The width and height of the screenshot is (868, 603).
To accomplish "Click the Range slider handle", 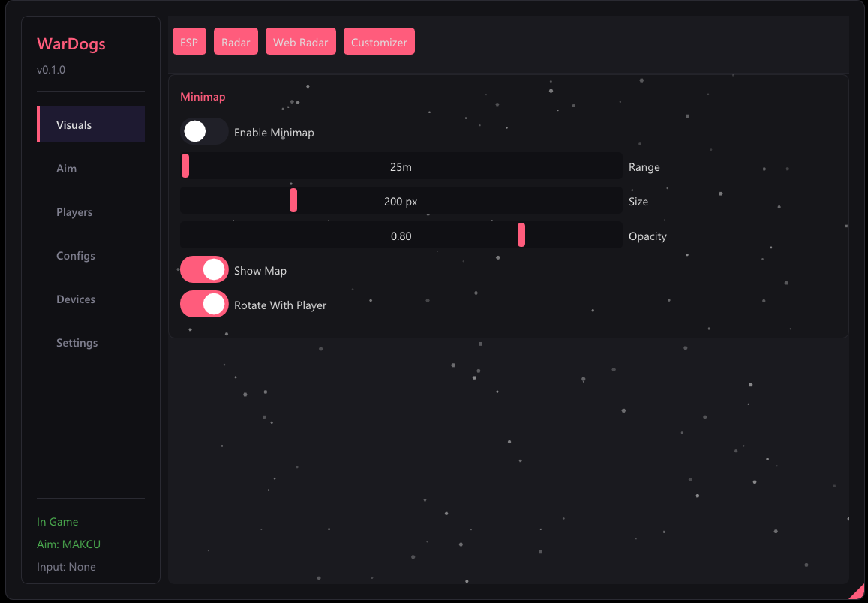I will (x=185, y=166).
